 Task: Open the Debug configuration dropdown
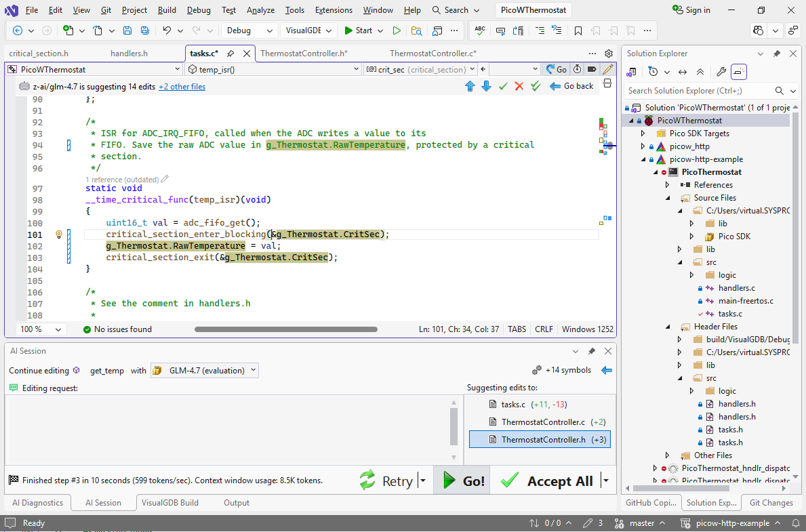[249, 30]
